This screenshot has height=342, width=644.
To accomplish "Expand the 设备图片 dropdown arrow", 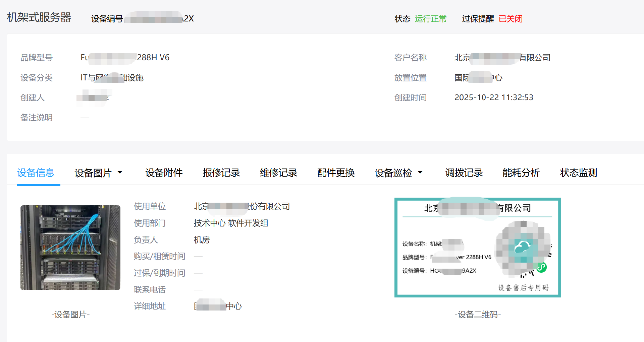I will (x=120, y=173).
